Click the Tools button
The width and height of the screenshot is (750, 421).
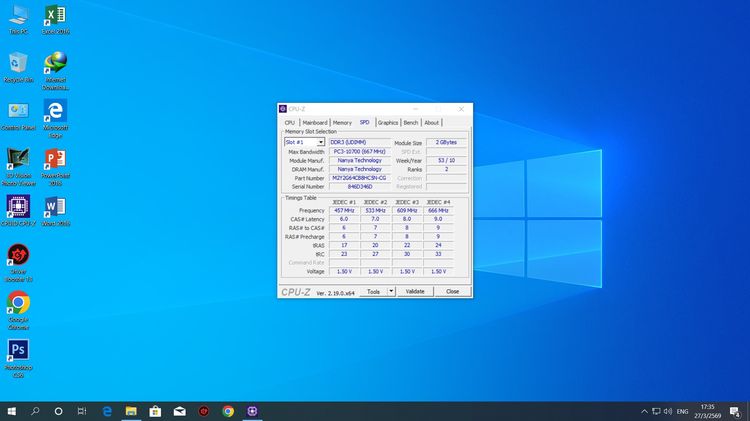(373, 291)
